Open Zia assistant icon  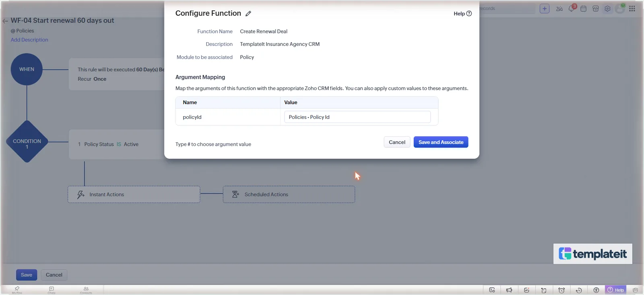tap(559, 8)
